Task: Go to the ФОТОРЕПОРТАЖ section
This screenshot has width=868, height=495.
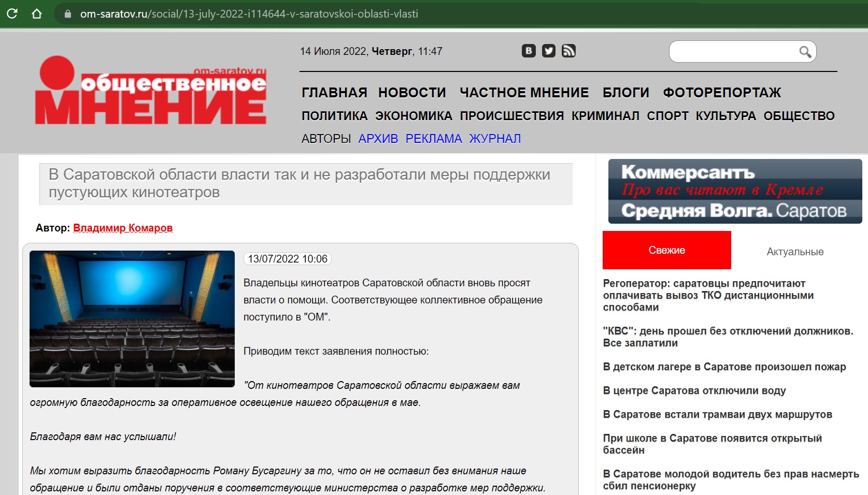Action: point(722,93)
